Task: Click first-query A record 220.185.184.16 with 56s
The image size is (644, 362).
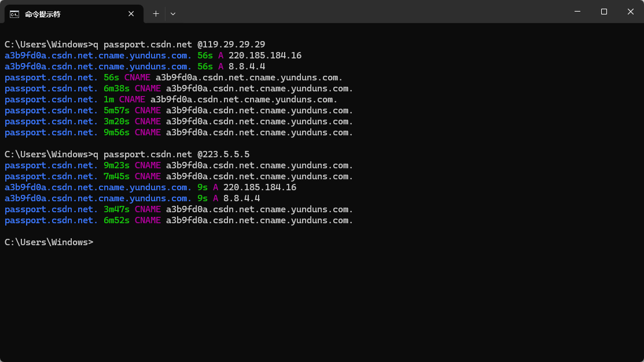Action: (153, 56)
